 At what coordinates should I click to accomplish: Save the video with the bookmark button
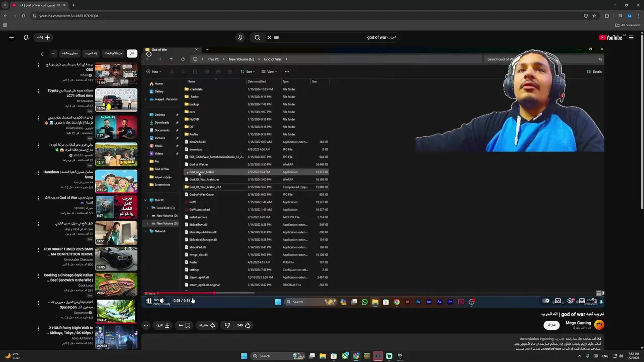coord(185,325)
